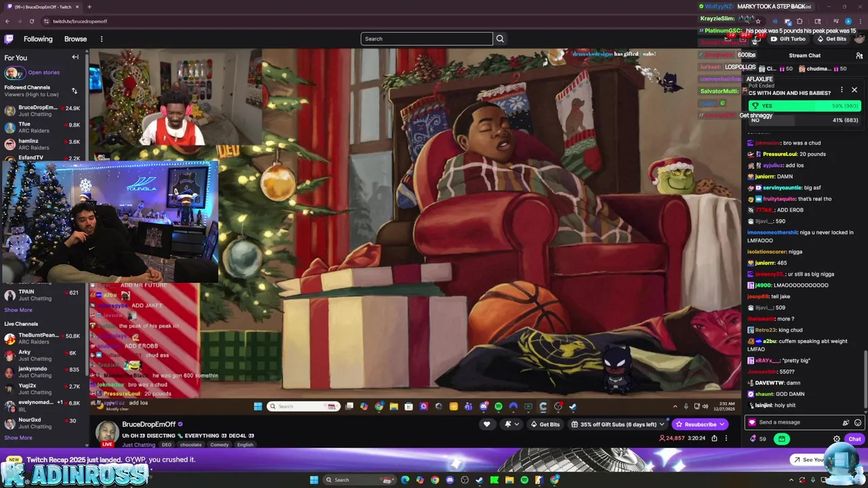This screenshot has width=868, height=488.
Task: Open Arky live channel
Action: (x=42, y=355)
